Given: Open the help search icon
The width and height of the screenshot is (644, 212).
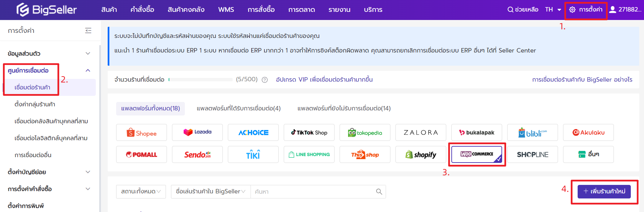Looking at the screenshot, I should tap(510, 9).
